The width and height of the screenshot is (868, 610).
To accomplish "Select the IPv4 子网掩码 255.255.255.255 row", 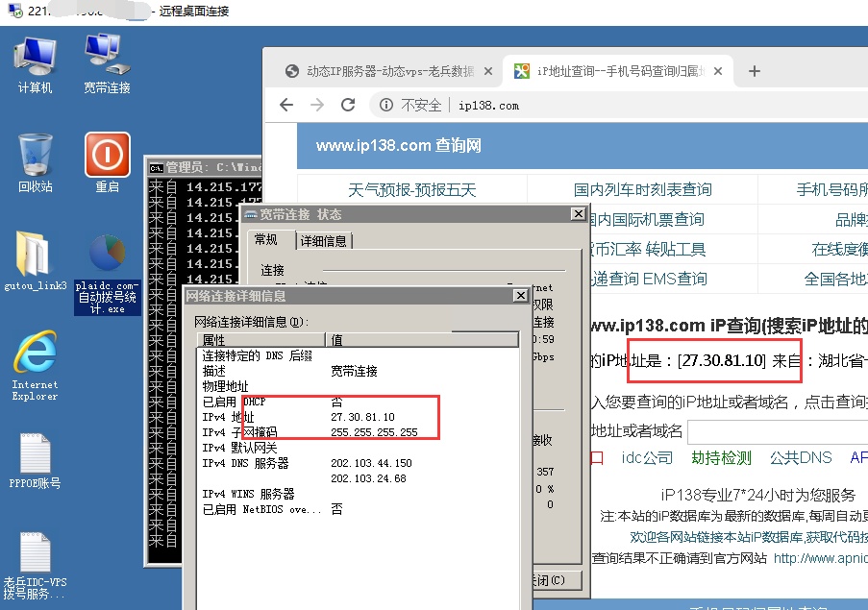I will click(x=358, y=432).
